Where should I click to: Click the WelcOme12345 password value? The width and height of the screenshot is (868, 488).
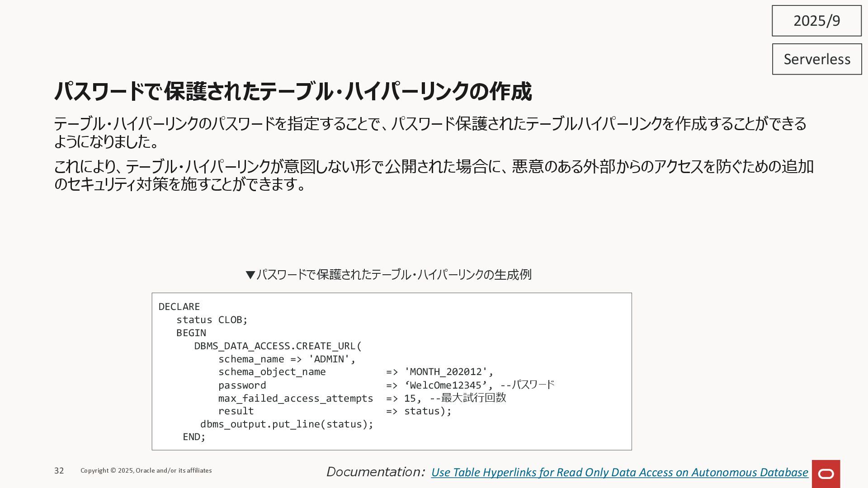click(x=445, y=385)
